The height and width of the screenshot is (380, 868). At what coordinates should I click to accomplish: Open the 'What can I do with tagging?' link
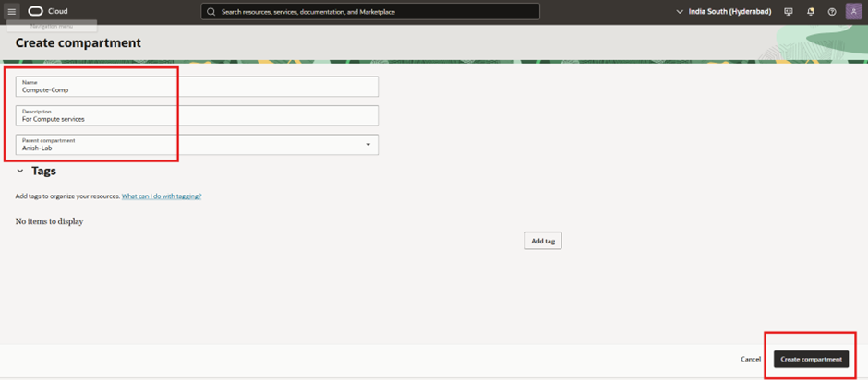point(162,196)
